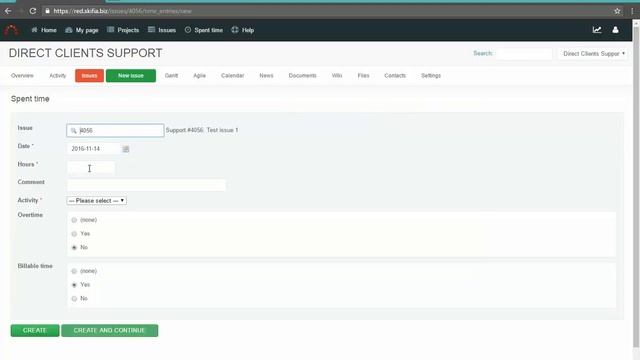Go to Home in top navigation

click(44, 30)
